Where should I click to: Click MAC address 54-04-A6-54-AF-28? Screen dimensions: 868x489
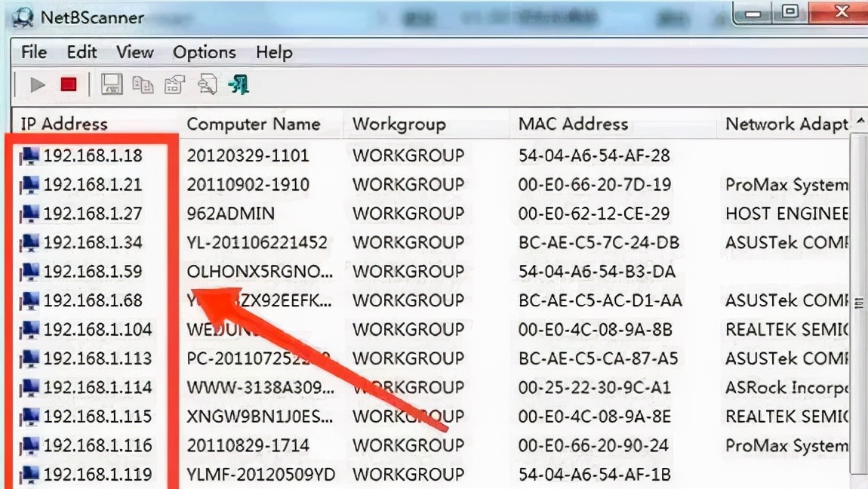point(594,155)
